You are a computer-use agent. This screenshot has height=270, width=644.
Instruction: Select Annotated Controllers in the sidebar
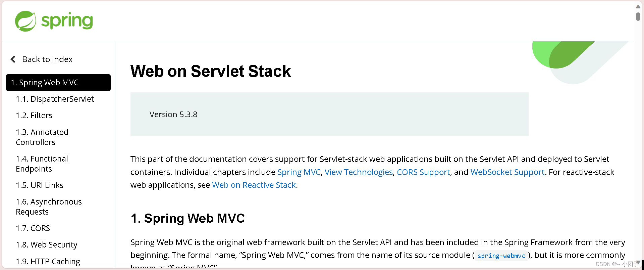click(42, 137)
